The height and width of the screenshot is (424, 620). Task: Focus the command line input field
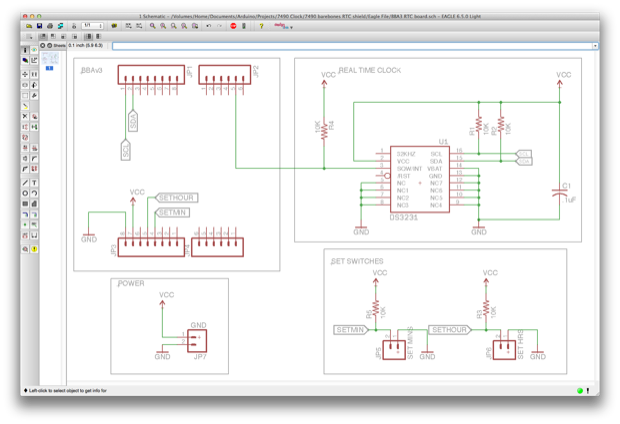352,46
